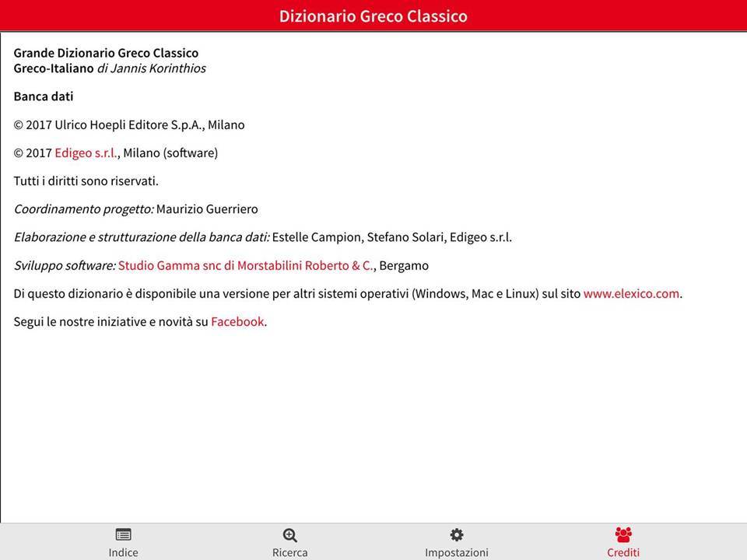Visit the www.elexico.com link
The image size is (747, 560).
click(x=631, y=294)
